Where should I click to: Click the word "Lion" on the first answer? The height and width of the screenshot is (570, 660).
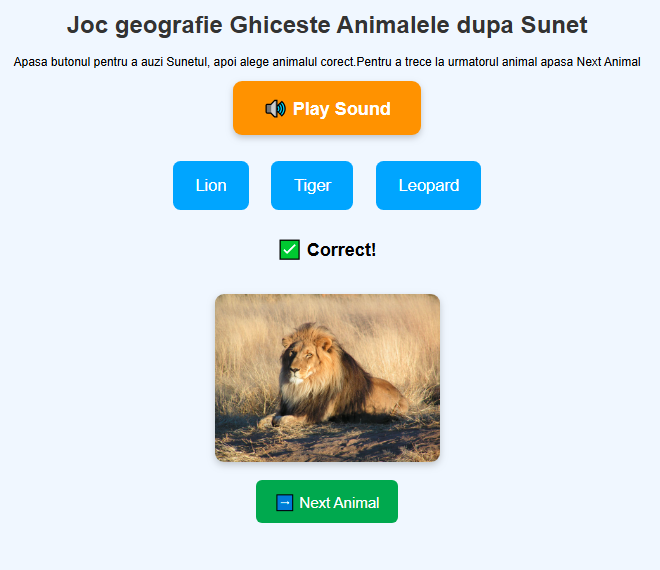pos(211,185)
